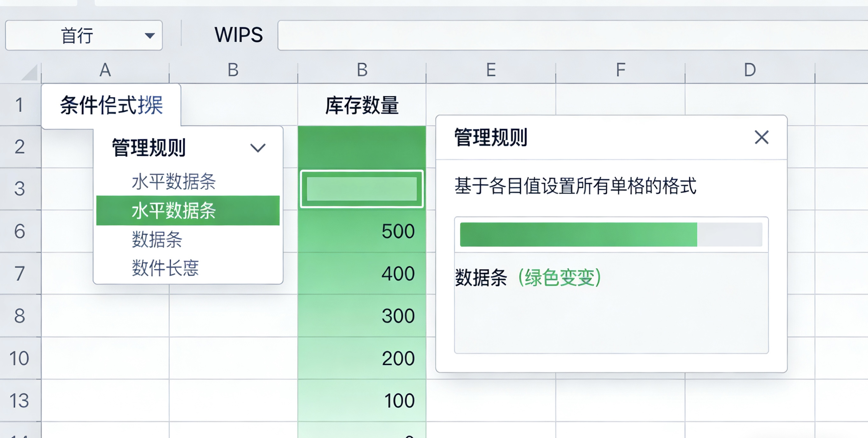Click the green data bar preview
Image resolution: width=868 pixels, height=438 pixels.
(580, 236)
